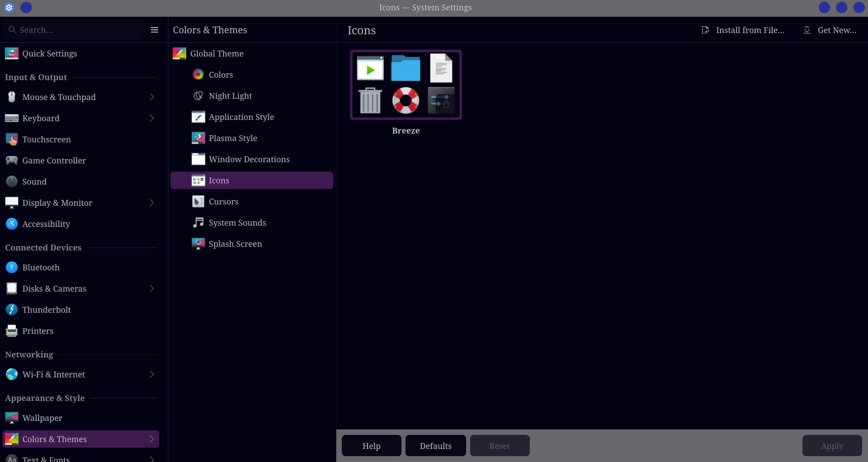Click the Get New button
868x462 pixels.
830,30
